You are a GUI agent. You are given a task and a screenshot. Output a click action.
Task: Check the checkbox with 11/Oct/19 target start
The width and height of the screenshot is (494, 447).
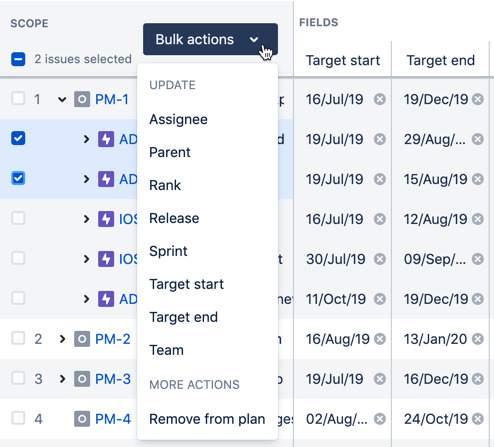(x=18, y=298)
